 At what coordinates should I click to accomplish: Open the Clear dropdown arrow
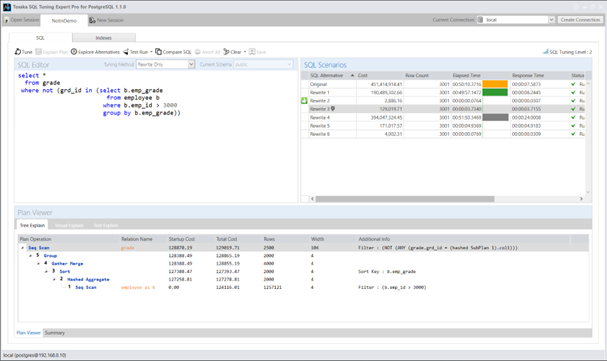pyautogui.click(x=245, y=52)
